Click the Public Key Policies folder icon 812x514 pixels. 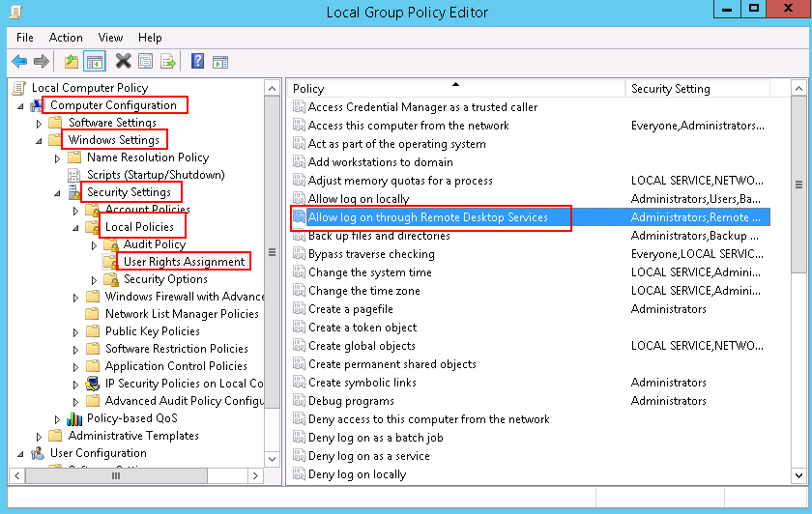coord(93,331)
